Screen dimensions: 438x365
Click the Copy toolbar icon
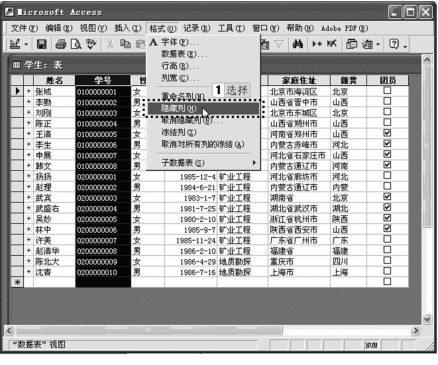(x=125, y=44)
